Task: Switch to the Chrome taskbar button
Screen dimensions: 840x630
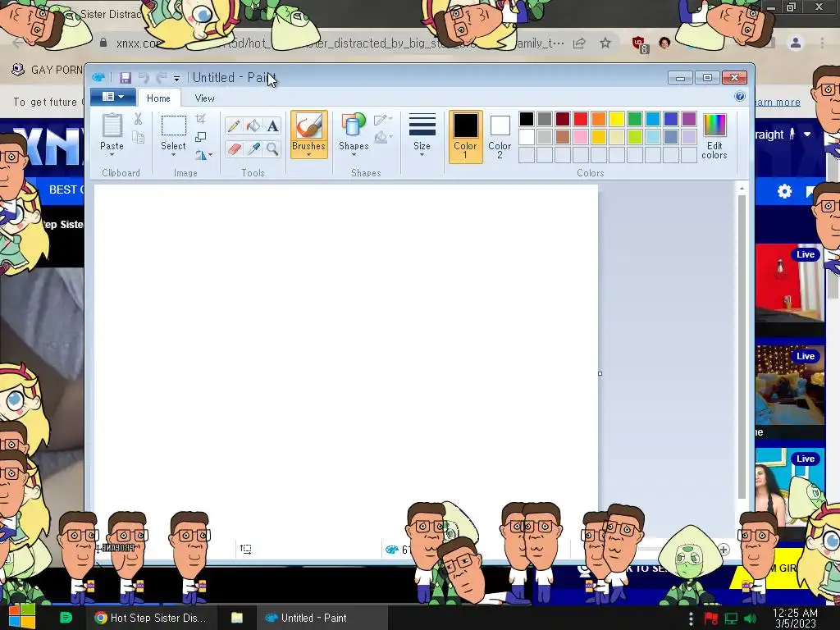Action: 151,618
